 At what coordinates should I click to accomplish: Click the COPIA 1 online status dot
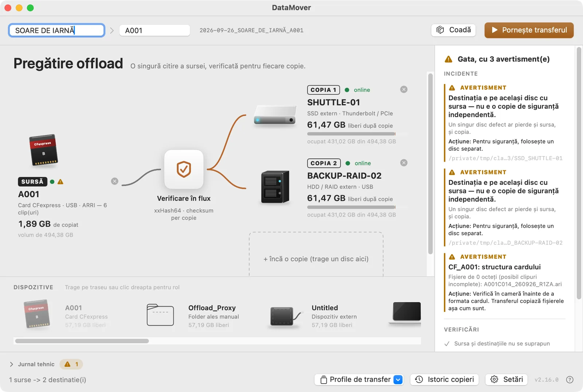point(347,90)
